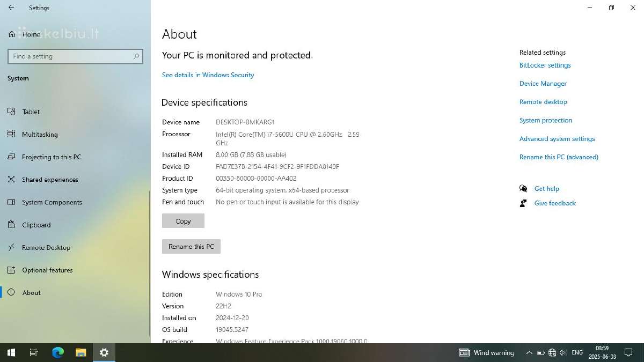Click Give feedback

pyautogui.click(x=555, y=203)
